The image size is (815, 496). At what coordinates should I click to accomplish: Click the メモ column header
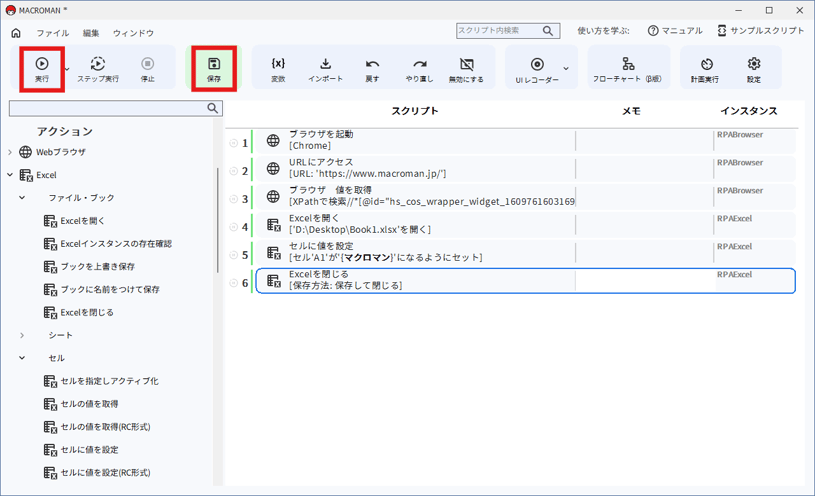coord(632,111)
